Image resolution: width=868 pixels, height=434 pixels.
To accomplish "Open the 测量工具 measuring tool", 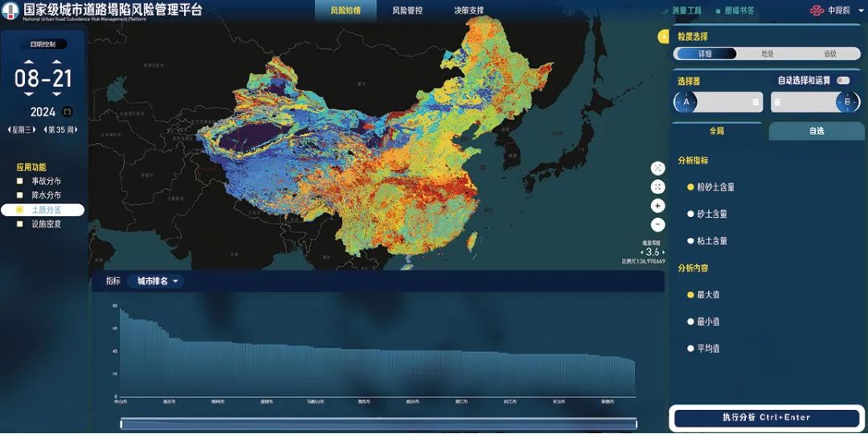I will coord(682,11).
